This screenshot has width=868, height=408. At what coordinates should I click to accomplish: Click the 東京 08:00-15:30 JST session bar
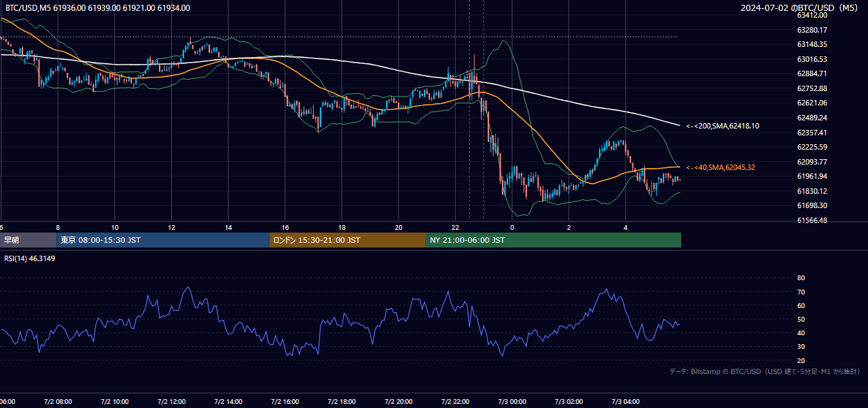(163, 240)
